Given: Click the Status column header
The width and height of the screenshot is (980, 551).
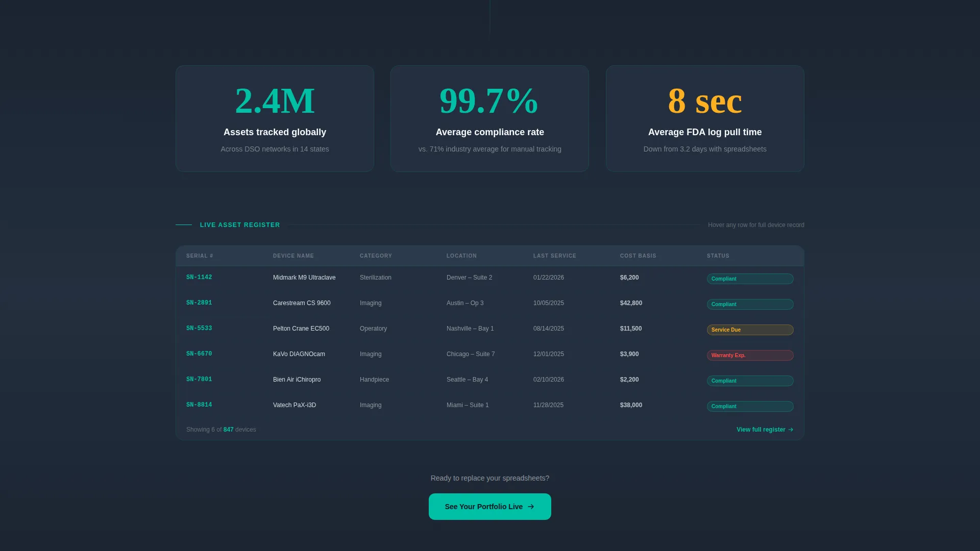Looking at the screenshot, I should click(x=718, y=256).
